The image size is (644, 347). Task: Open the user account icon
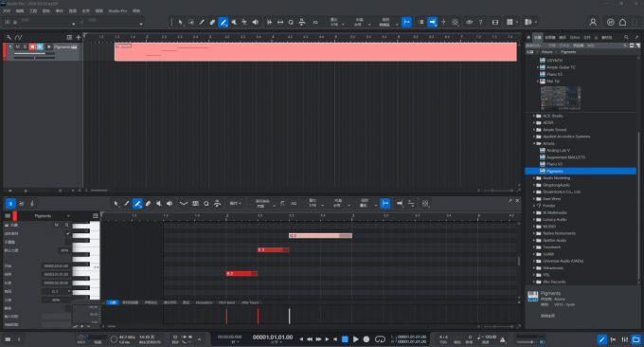click(x=593, y=22)
